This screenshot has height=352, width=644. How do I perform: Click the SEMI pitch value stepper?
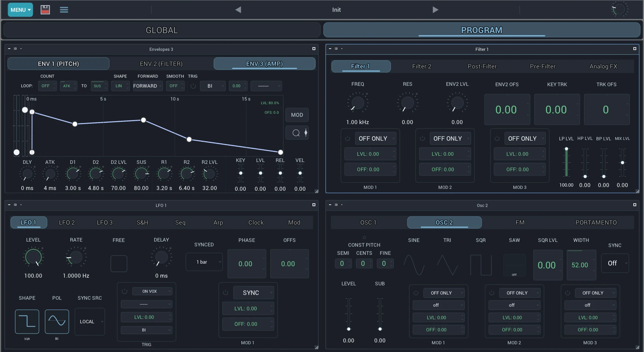tap(343, 264)
